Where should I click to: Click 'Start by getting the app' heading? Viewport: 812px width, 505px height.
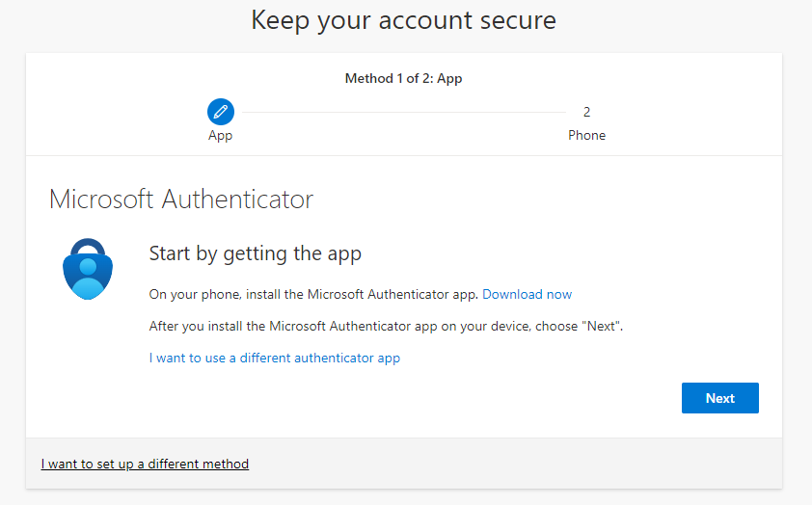click(x=256, y=254)
